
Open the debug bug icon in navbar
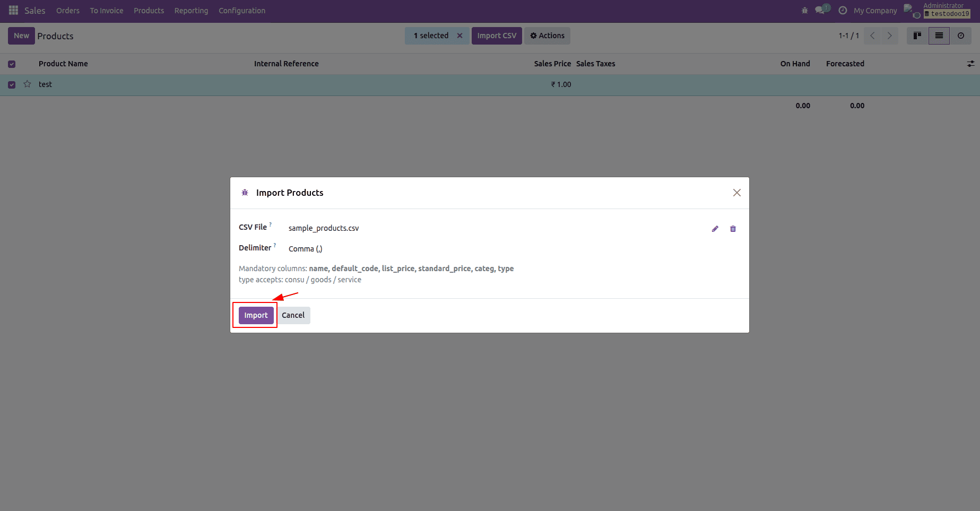pos(804,11)
